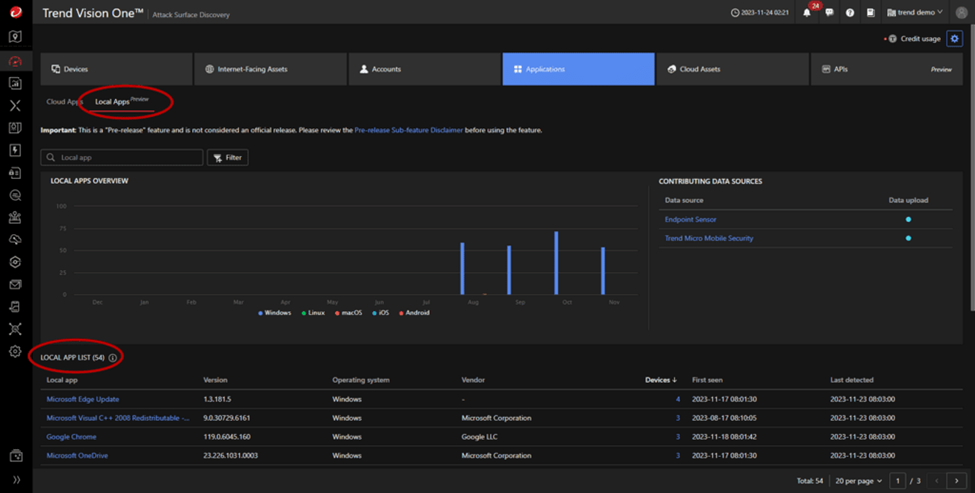This screenshot has width=975, height=493.
Task: Open Microsoft Visual C++ 2008 Redistributable link
Action: coord(118,418)
